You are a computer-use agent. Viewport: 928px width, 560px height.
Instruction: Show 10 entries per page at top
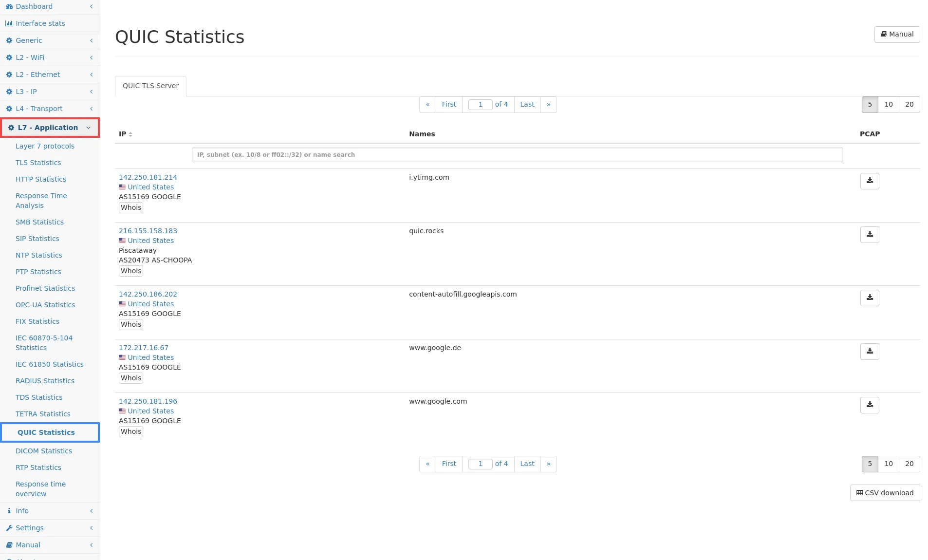pyautogui.click(x=889, y=105)
